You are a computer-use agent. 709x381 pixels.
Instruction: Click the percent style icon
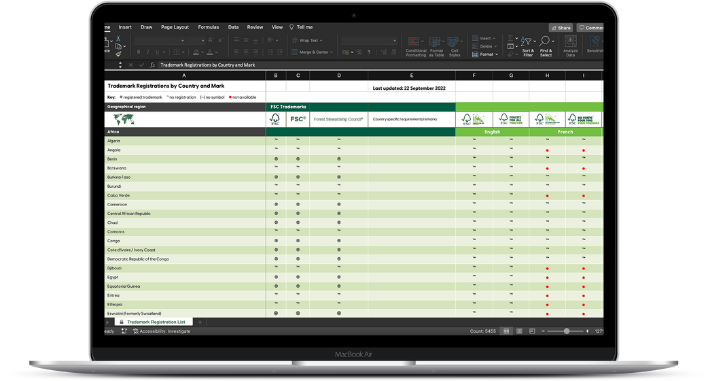pos(359,52)
